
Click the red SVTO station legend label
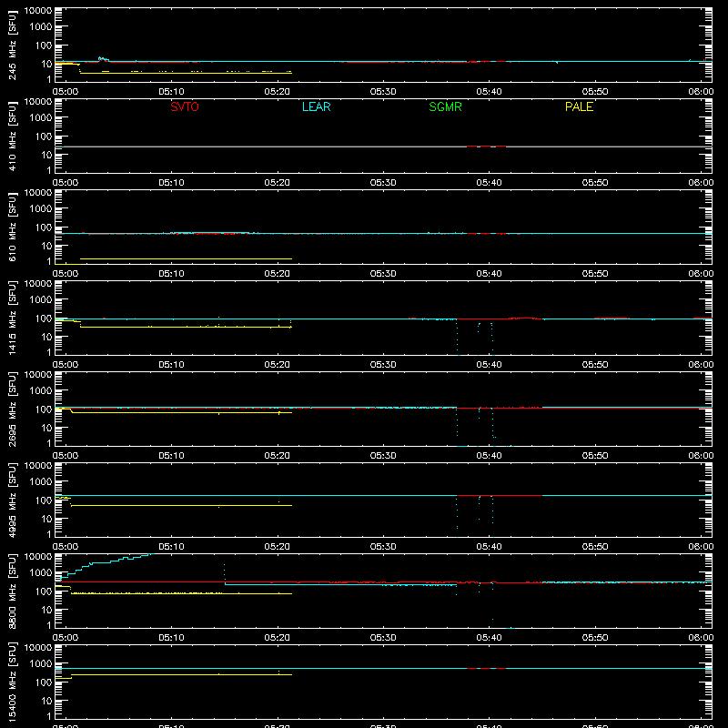(185, 106)
